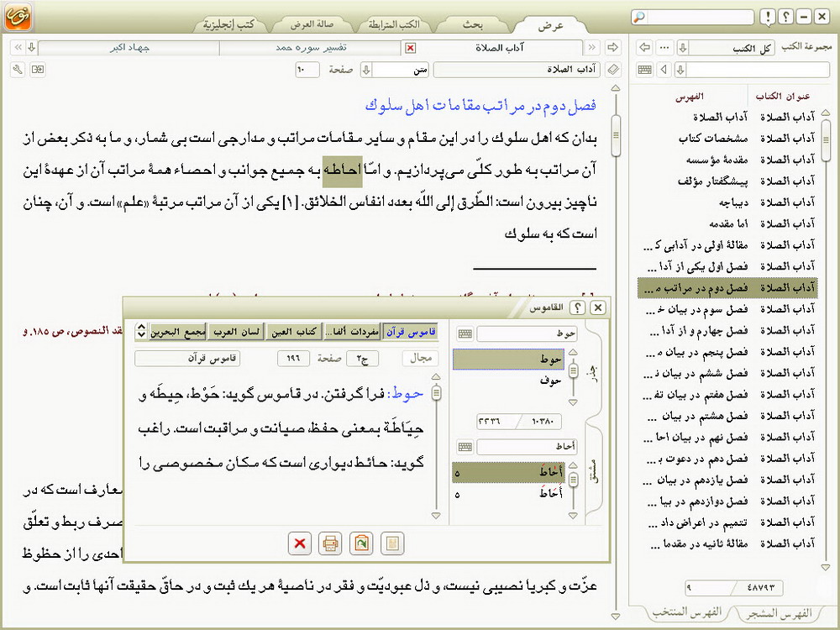Screen dimensions: 840x630
Task: Click the wrench settings icon in toolbar
Action: 18,70
